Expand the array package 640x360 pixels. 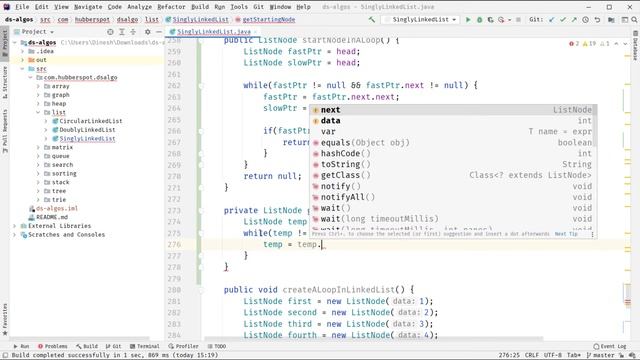38,86
